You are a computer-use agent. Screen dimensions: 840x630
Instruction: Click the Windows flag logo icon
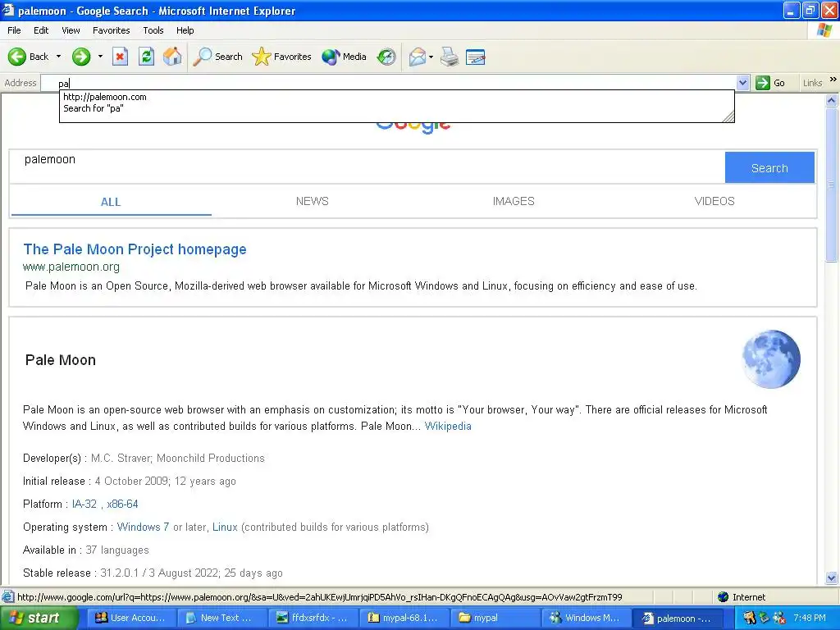coord(824,30)
